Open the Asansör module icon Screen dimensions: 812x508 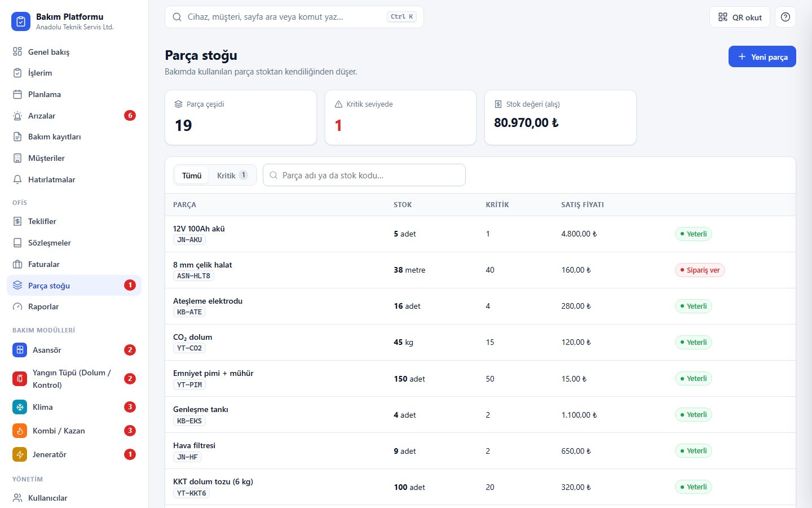(20, 350)
